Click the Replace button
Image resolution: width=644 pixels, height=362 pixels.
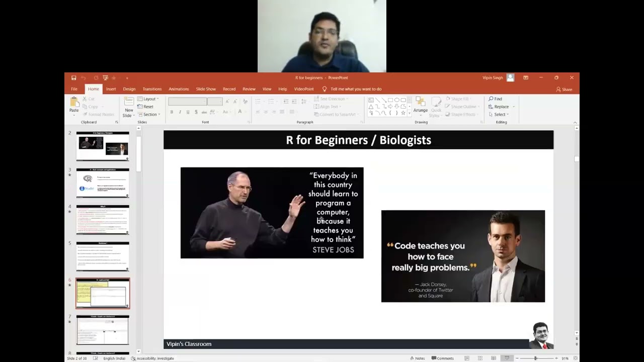tap(499, 107)
